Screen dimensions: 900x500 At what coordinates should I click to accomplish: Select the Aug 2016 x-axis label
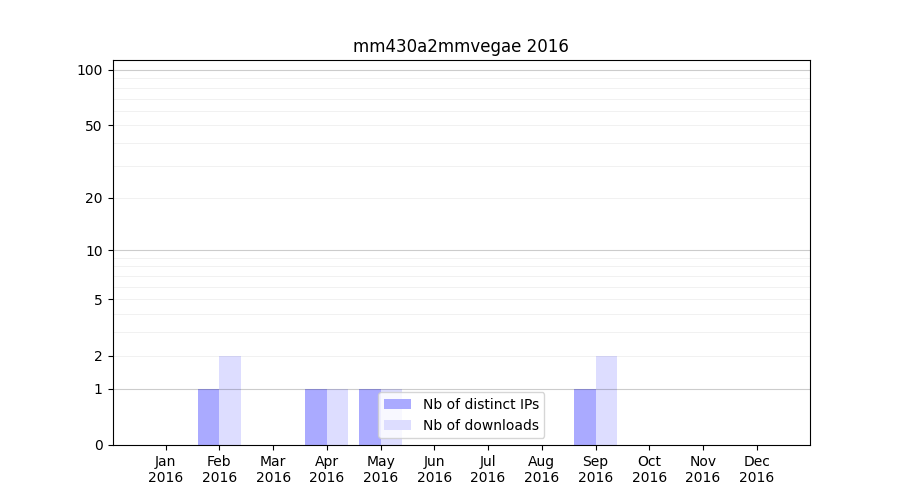tap(541, 469)
